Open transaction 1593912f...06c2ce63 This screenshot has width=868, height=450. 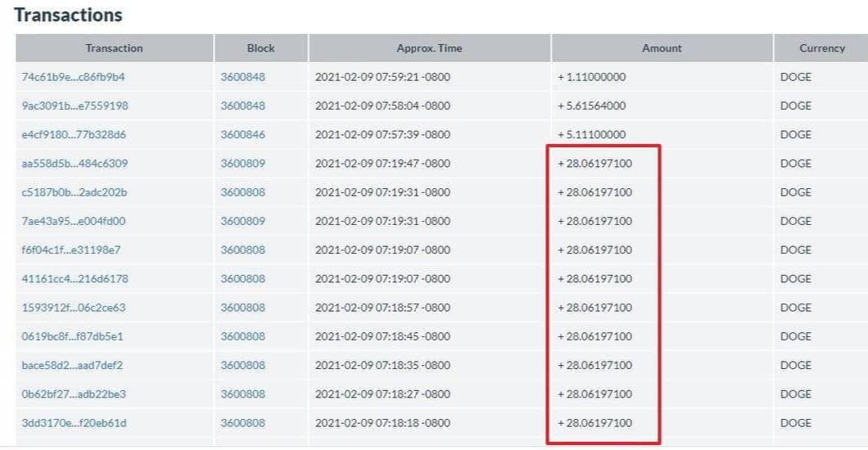pos(74,307)
